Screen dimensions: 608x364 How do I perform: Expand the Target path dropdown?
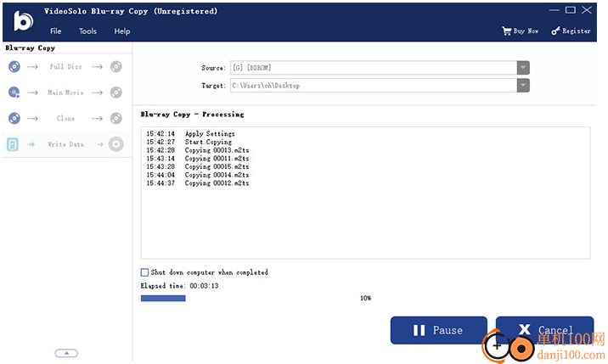pyautogui.click(x=523, y=86)
